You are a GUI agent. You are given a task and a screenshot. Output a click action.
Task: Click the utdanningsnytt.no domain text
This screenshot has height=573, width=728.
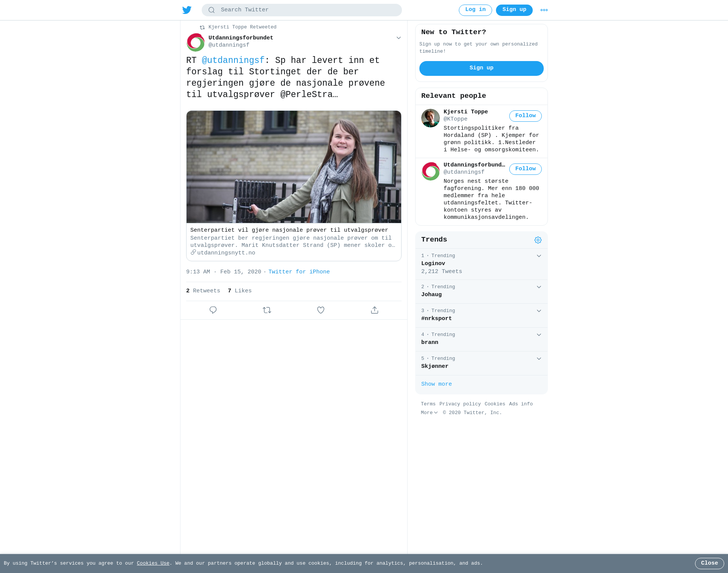point(226,253)
